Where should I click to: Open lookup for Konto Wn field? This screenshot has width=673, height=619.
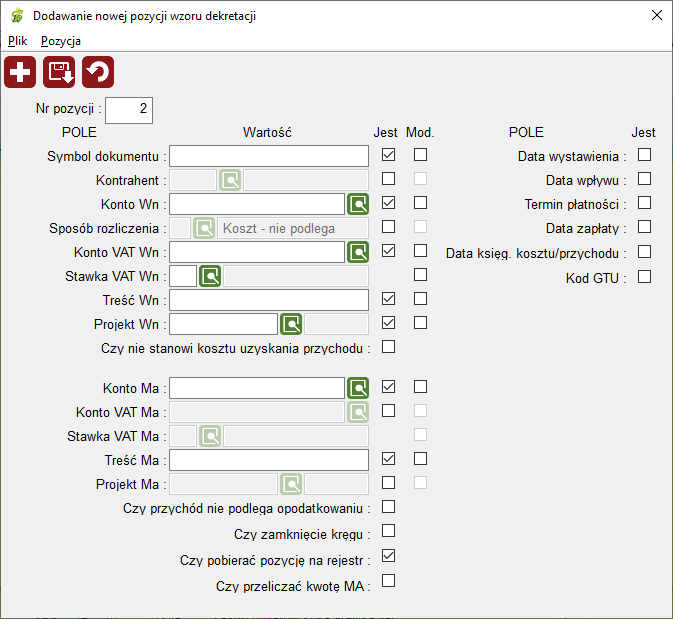358,204
